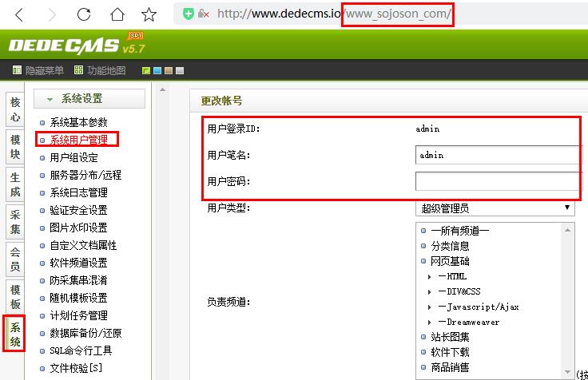
Task: Bookmark the page with the star icon
Action: 149,14
